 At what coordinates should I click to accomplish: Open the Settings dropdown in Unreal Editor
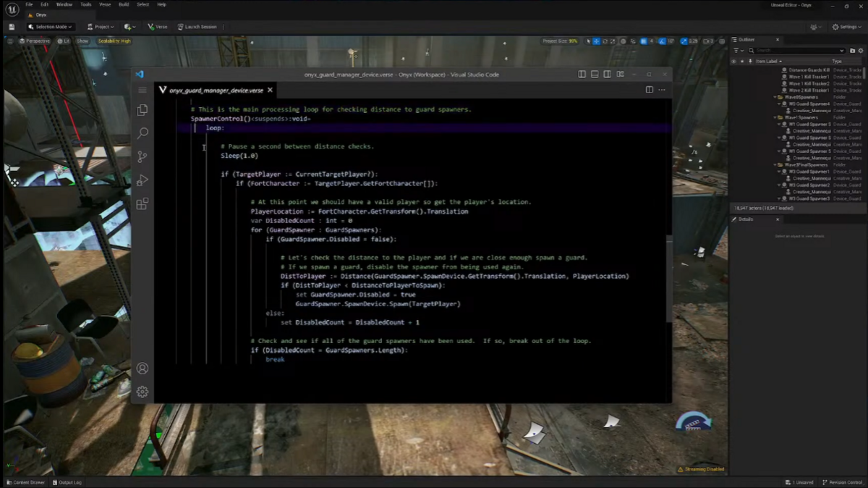point(846,27)
